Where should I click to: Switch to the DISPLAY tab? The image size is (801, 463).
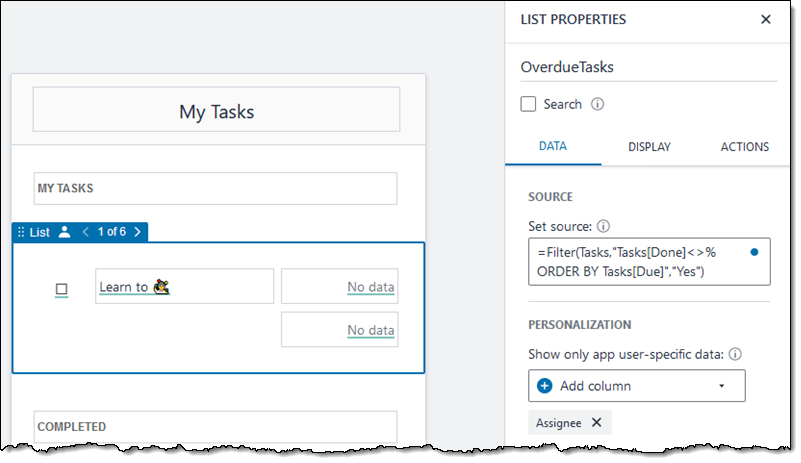(649, 147)
